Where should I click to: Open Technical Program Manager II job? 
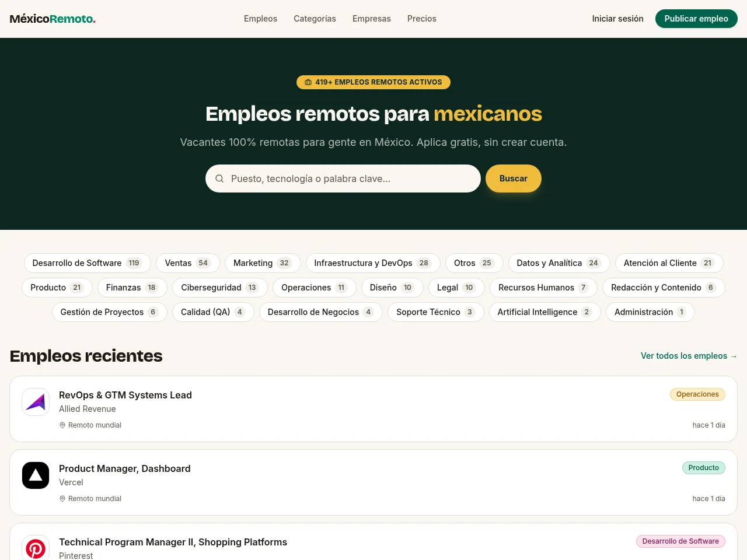tap(173, 542)
